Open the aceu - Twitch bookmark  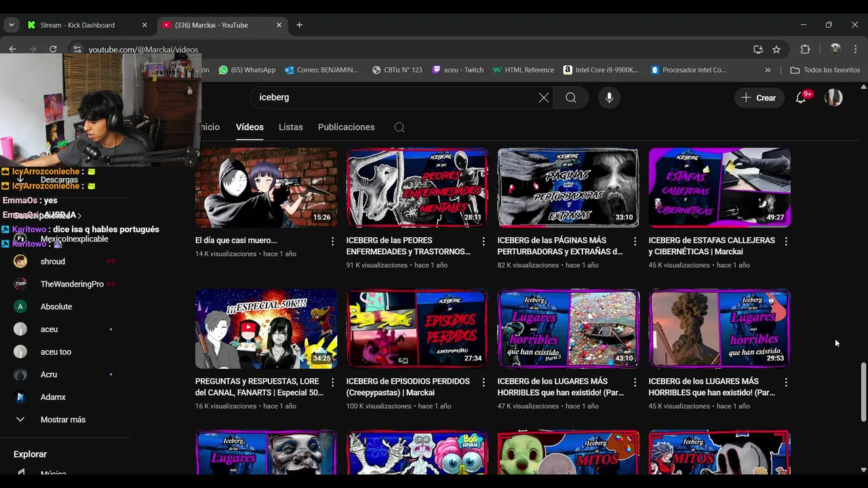(x=458, y=70)
